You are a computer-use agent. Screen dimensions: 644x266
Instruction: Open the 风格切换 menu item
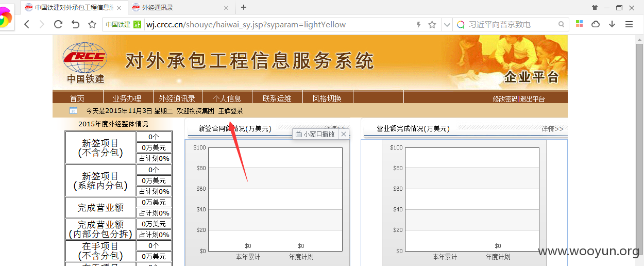click(x=327, y=98)
